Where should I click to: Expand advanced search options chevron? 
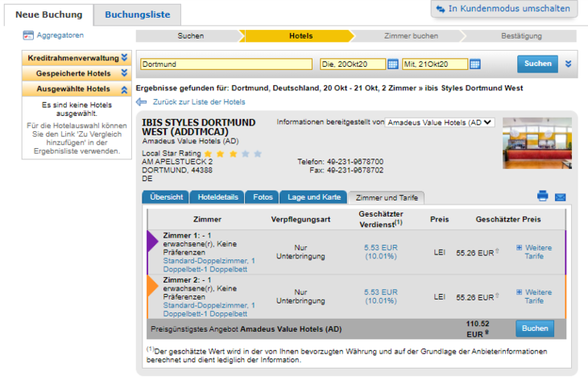[569, 64]
